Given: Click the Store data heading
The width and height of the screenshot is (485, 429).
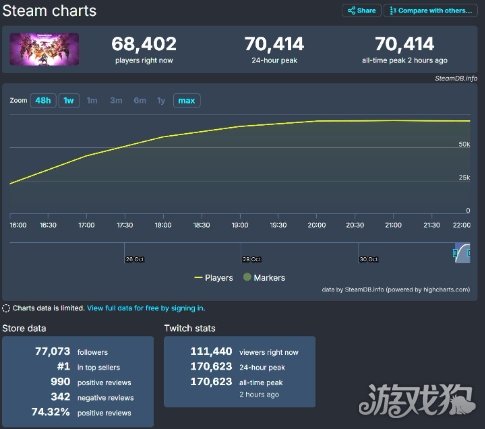Looking at the screenshot, I should pyautogui.click(x=24, y=328).
